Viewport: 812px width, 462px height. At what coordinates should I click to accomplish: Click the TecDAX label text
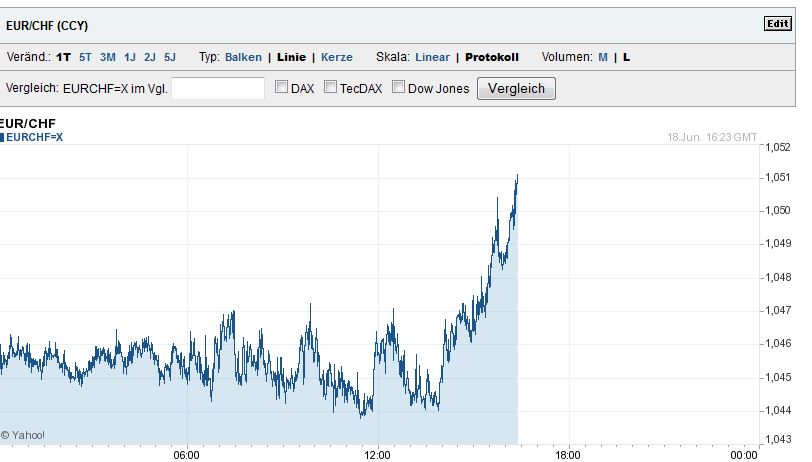pos(361,89)
